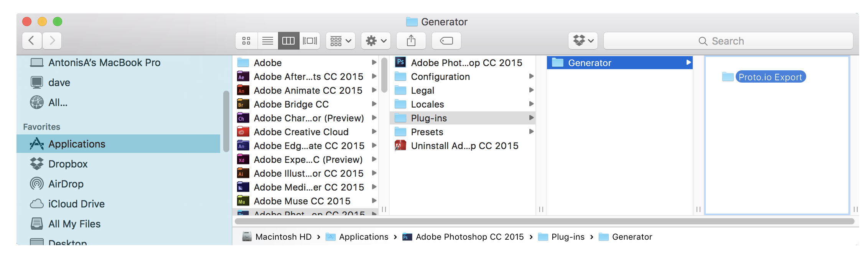Select Uninstall Ad...p CC 2015
This screenshot has width=868, height=257.
coord(463,146)
